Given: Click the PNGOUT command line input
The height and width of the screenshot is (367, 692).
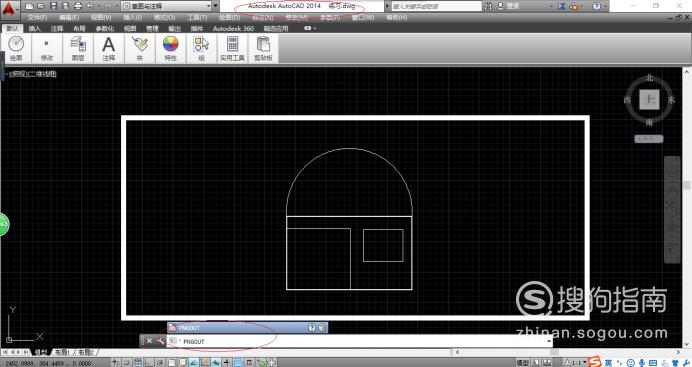Looking at the screenshot, I should coord(359,341).
